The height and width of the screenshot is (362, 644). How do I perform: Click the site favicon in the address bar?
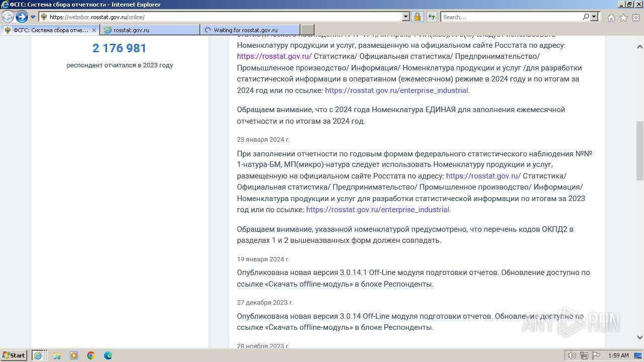(x=44, y=17)
